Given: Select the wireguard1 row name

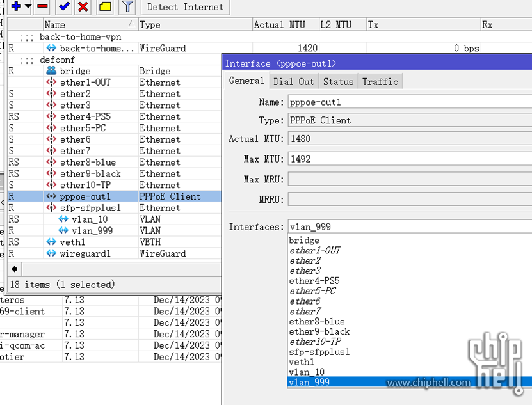Looking at the screenshot, I should tap(85, 253).
